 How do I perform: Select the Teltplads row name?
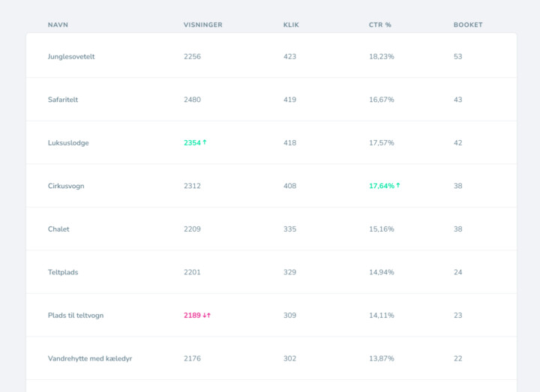pyautogui.click(x=63, y=272)
